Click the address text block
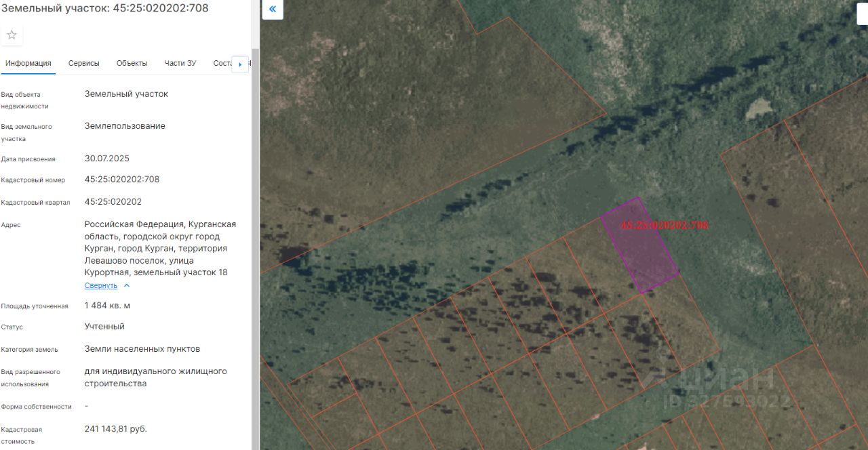Image resolution: width=868 pixels, height=450 pixels. (161, 248)
